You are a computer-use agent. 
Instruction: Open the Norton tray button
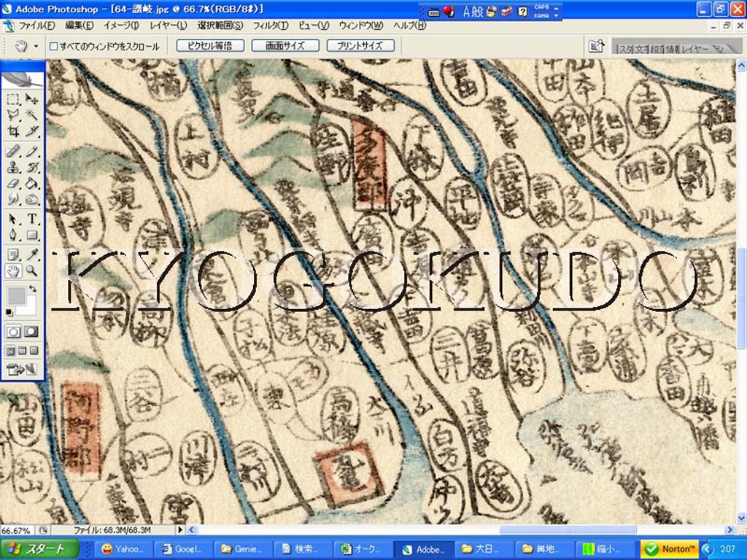669,549
